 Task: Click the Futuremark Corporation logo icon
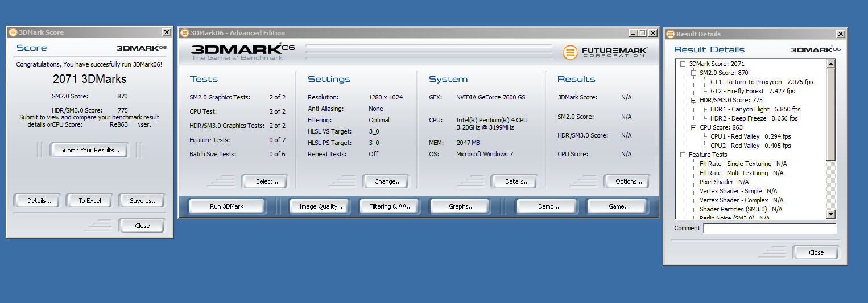570,52
